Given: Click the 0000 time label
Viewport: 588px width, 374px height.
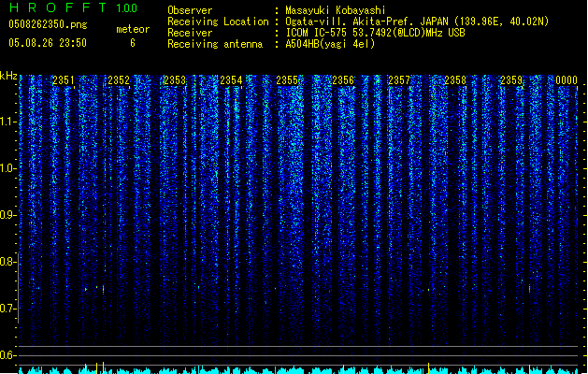Looking at the screenshot, I should (566, 80).
